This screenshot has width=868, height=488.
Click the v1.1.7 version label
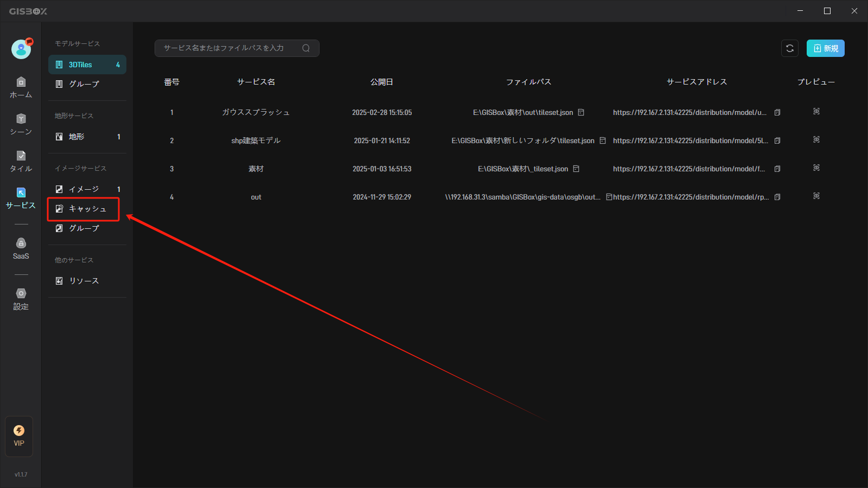pos(21,474)
